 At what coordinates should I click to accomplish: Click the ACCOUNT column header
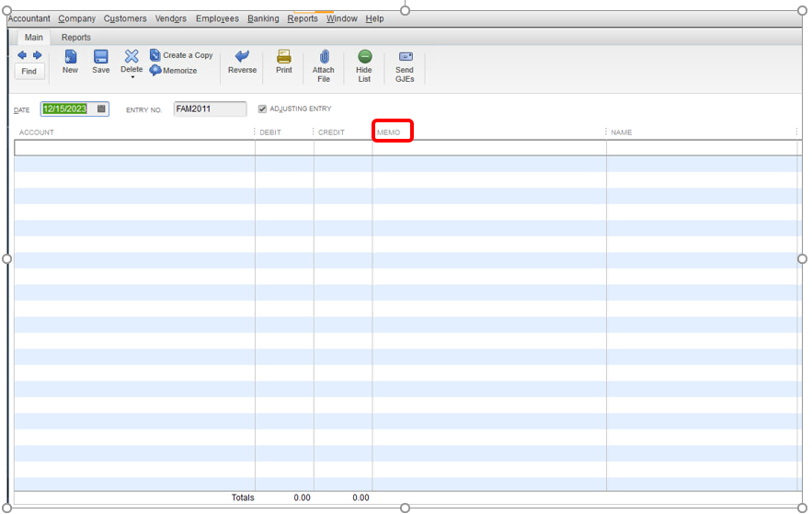click(36, 132)
